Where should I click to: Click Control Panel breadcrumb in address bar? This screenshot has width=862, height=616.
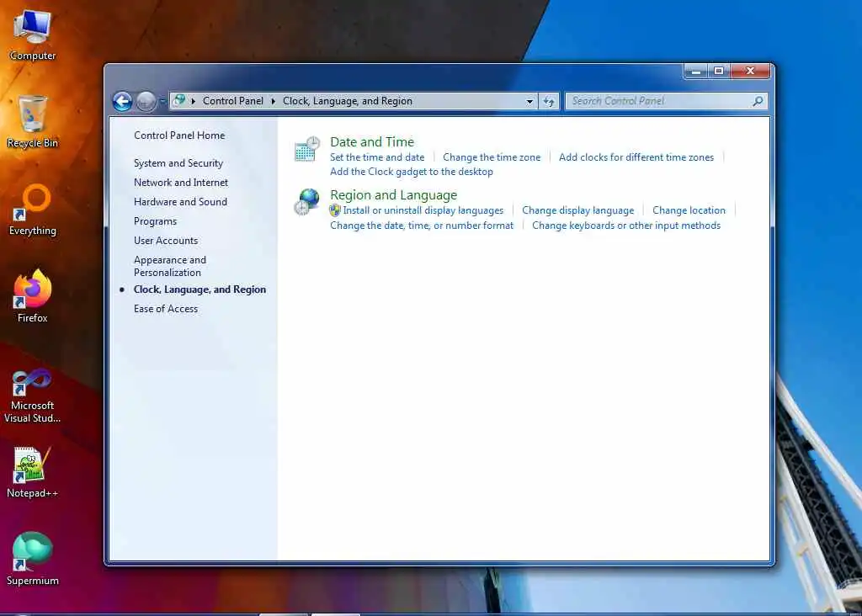click(x=232, y=101)
